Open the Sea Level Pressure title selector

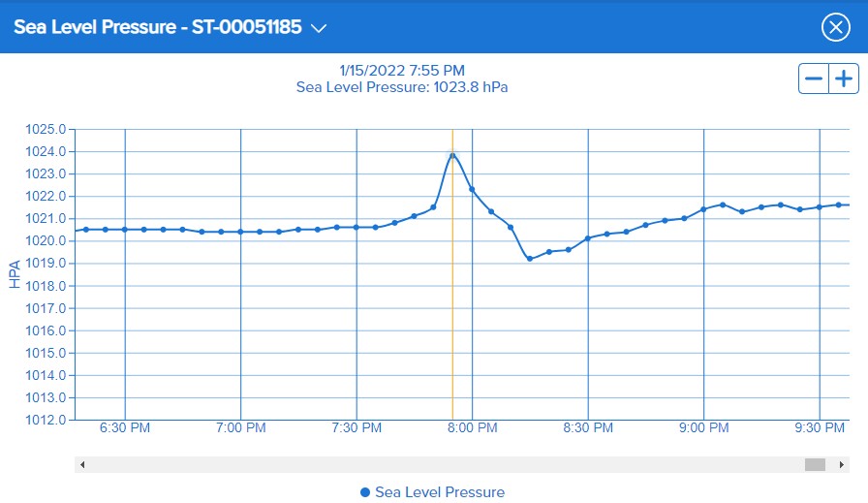point(159,27)
